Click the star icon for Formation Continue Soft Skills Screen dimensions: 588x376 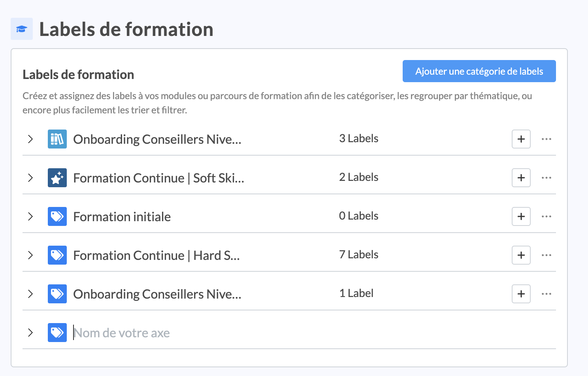tap(57, 178)
